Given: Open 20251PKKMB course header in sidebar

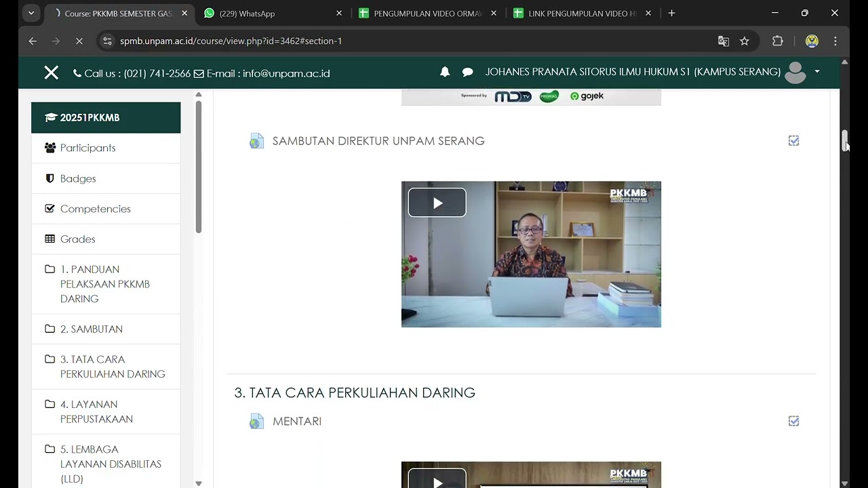Looking at the screenshot, I should (106, 117).
